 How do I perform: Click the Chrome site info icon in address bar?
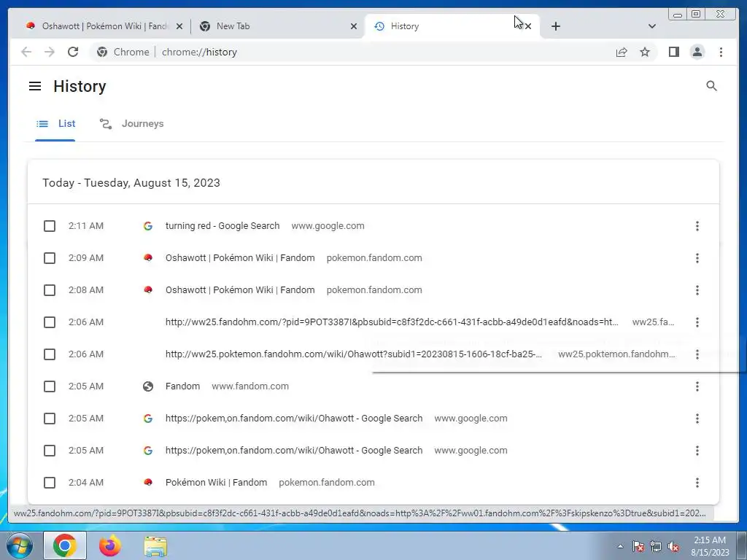(102, 52)
